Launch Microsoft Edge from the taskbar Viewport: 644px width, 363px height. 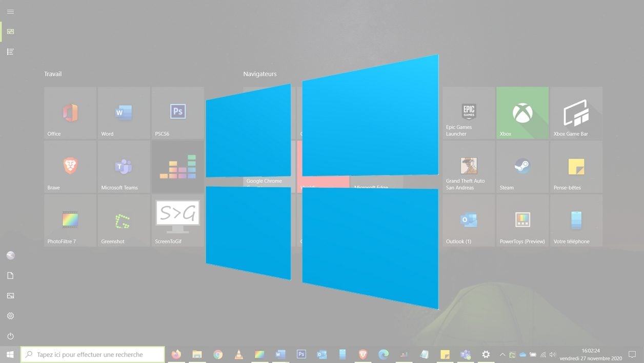point(384,354)
